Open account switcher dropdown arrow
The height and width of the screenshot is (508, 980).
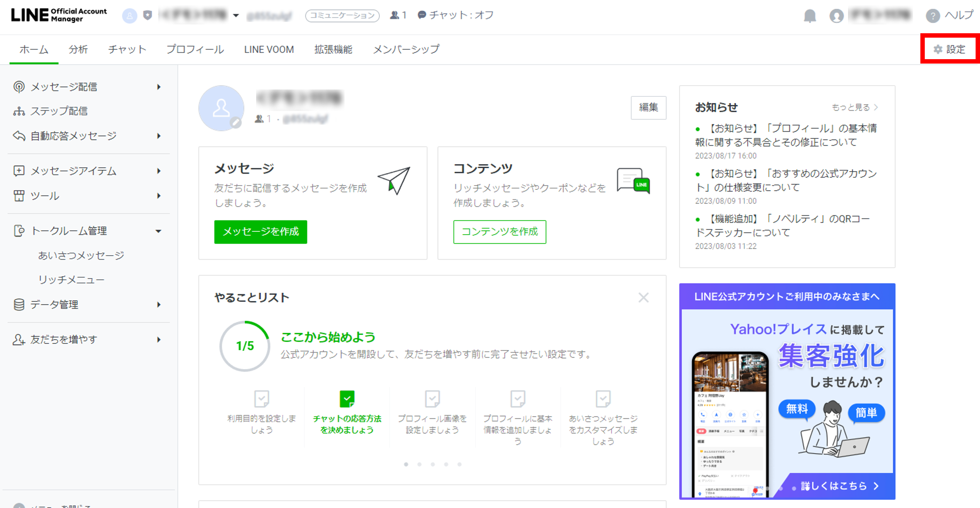point(236,16)
